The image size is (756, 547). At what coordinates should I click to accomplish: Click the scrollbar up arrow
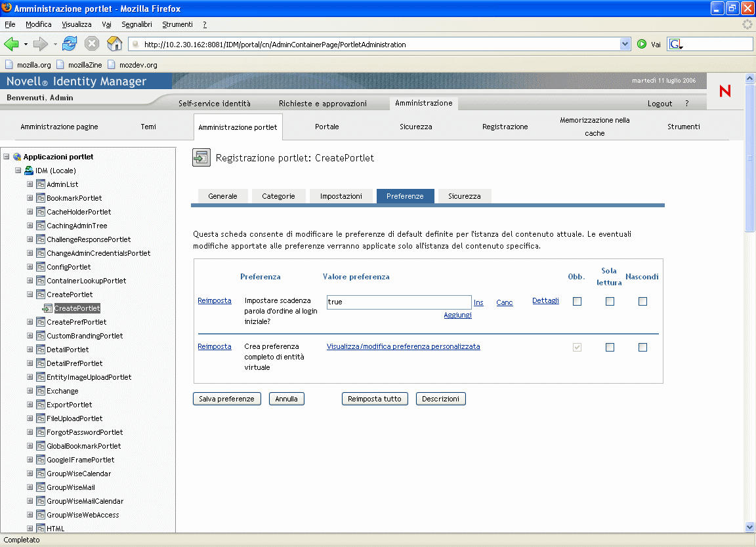tap(749, 77)
